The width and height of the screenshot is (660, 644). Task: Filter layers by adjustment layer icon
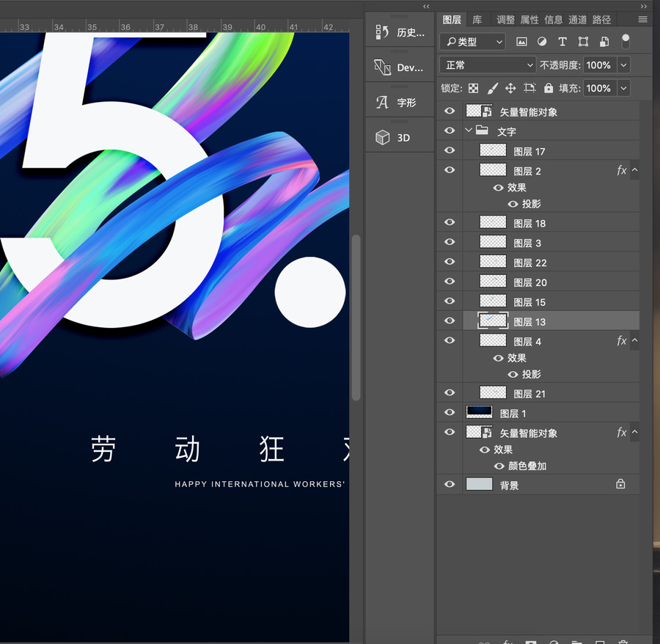tap(542, 41)
